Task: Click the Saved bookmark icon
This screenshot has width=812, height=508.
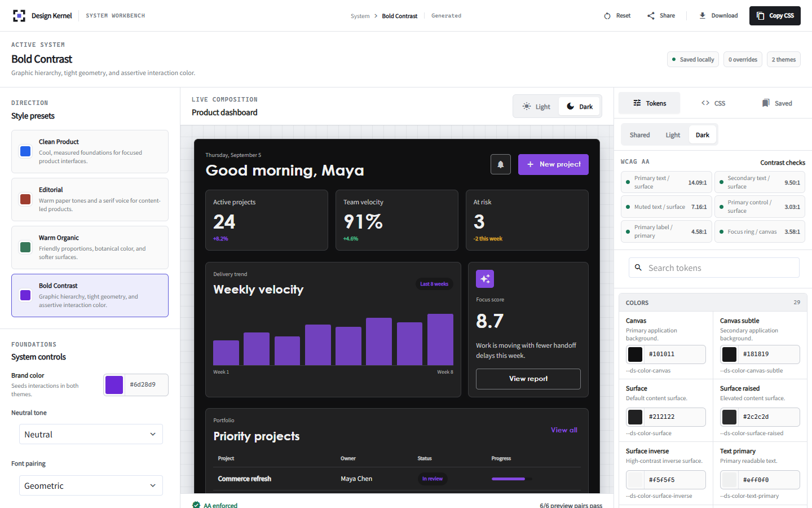Action: coord(766,103)
